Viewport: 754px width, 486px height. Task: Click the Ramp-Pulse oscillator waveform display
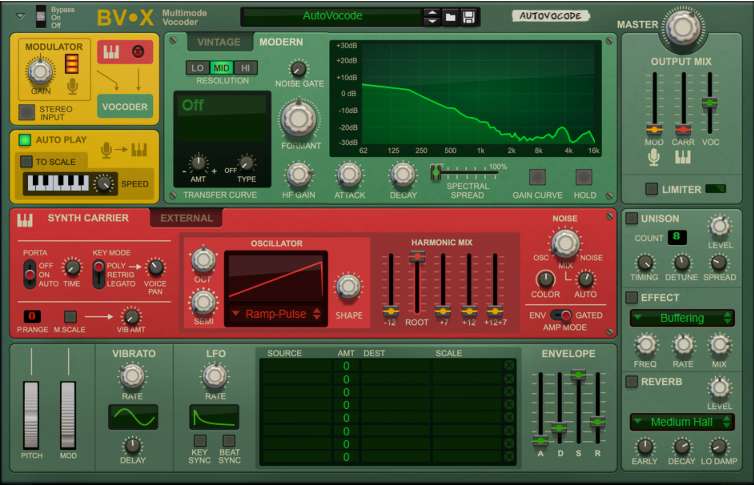[276, 277]
